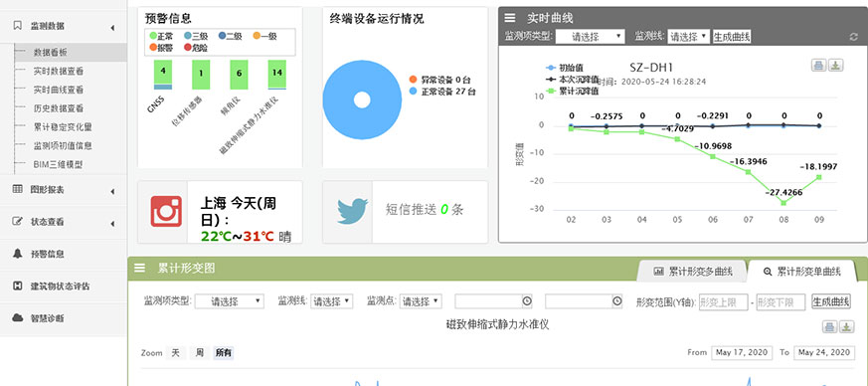Open 实时数据查看 in the sidebar
Image resolution: width=868 pixels, height=386 pixels.
[59, 72]
